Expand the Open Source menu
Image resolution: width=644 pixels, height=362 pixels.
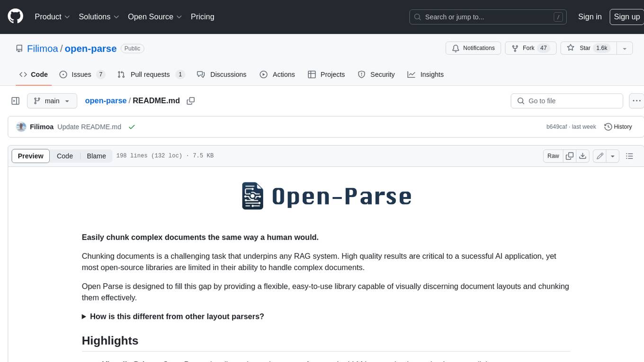(155, 17)
